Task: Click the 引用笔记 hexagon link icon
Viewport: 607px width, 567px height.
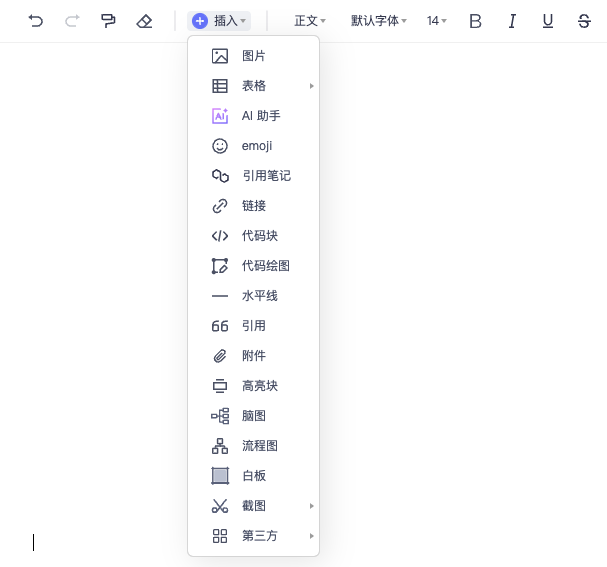Action: pyautogui.click(x=220, y=176)
